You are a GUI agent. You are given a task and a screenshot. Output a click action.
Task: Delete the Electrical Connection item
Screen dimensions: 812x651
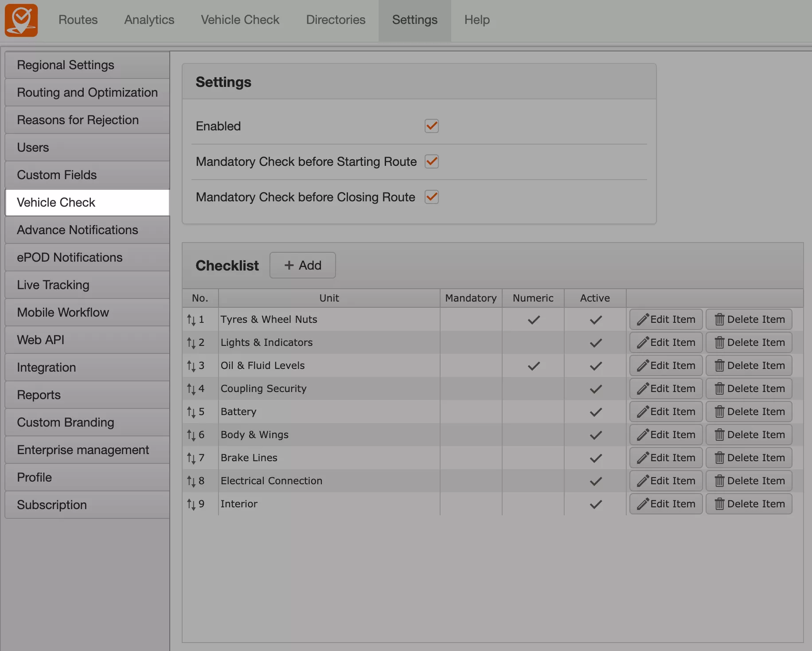click(749, 481)
